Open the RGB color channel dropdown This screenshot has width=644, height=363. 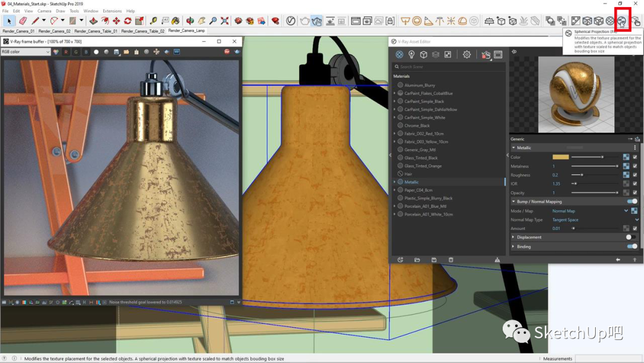click(26, 52)
